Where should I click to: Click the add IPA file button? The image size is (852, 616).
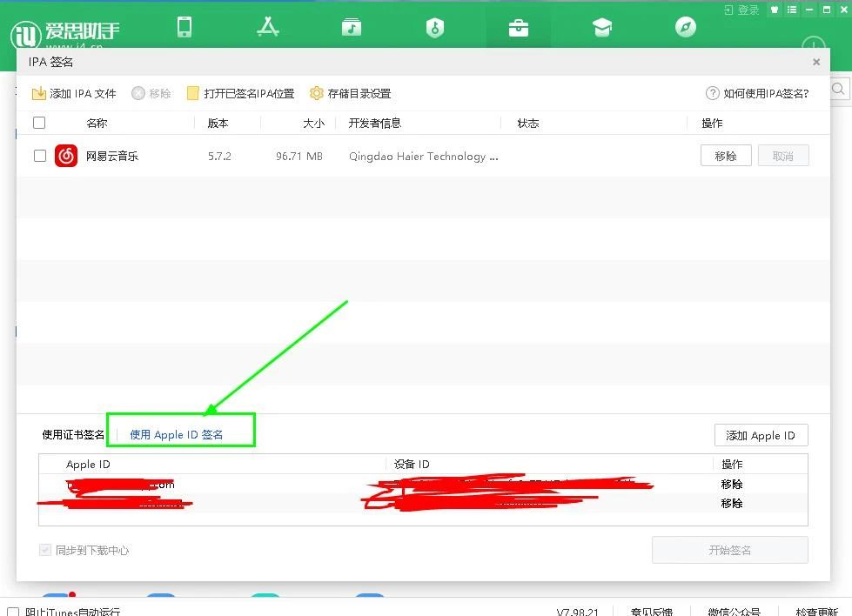tap(74, 93)
